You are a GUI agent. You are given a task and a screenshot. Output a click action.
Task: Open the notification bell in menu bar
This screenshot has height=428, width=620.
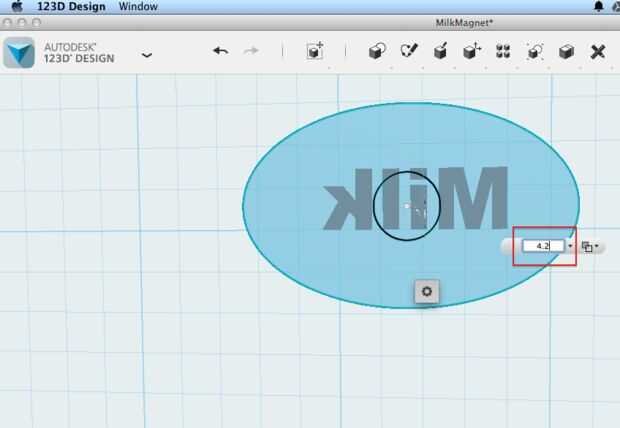(599, 6)
